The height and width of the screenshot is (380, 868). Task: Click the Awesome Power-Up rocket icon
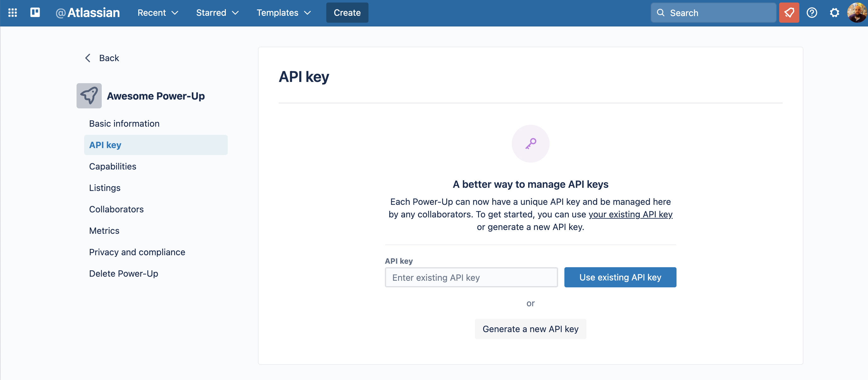(89, 96)
